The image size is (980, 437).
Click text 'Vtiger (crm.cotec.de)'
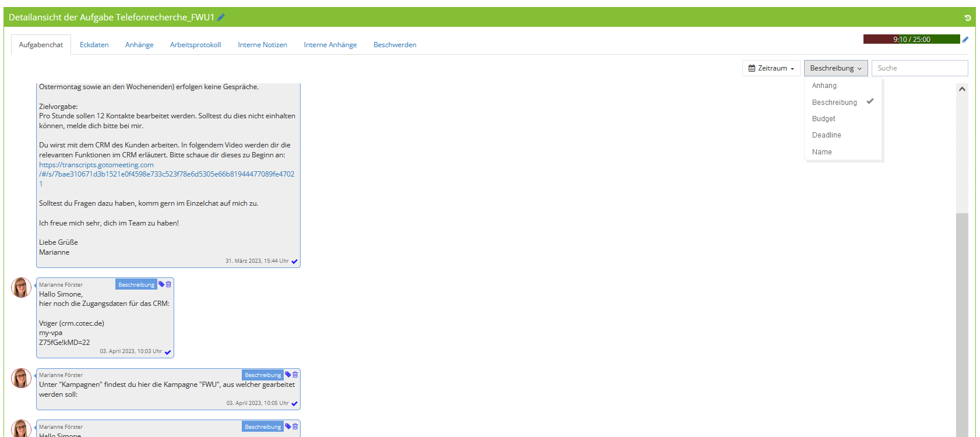pyautogui.click(x=72, y=323)
